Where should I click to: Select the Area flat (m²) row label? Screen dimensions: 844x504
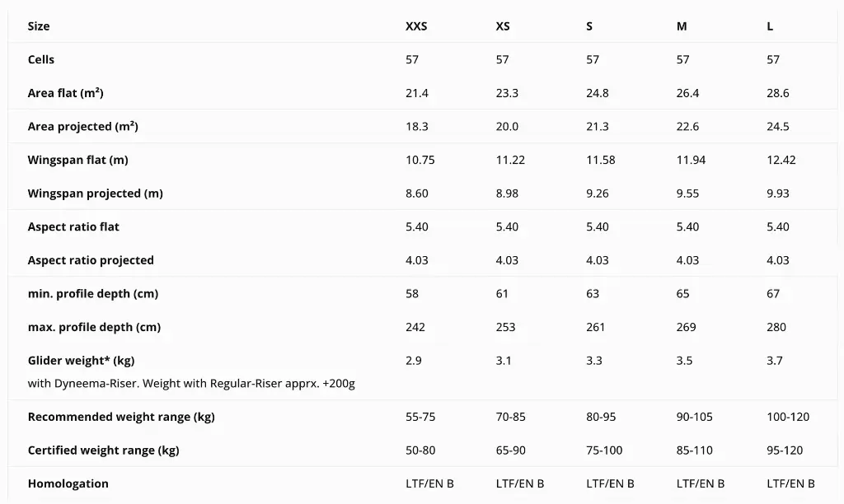66,93
